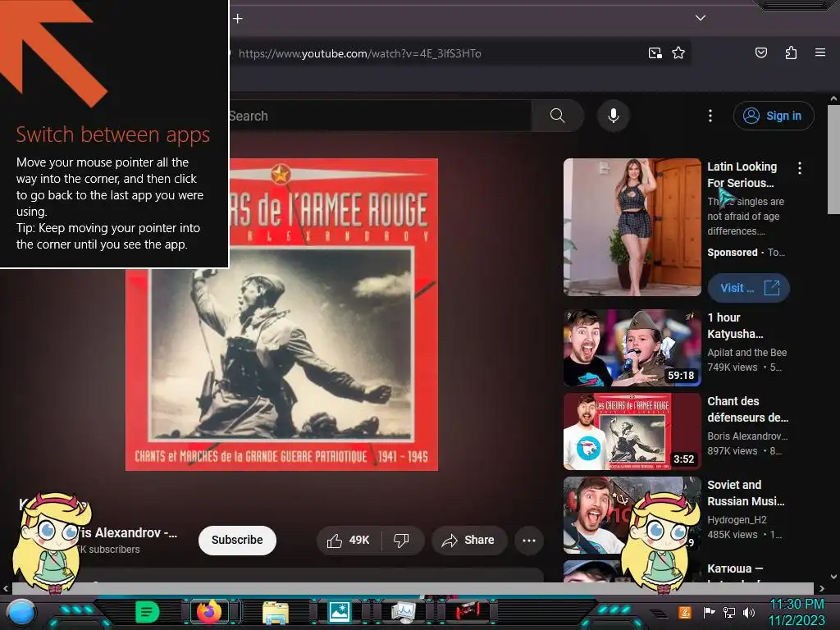This screenshot has height=630, width=840.
Task: Open the Latin Looking For Serious title link
Action: [x=742, y=175]
